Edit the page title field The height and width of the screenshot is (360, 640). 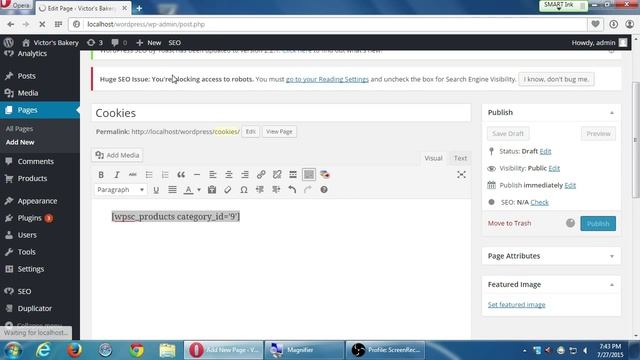(x=281, y=113)
